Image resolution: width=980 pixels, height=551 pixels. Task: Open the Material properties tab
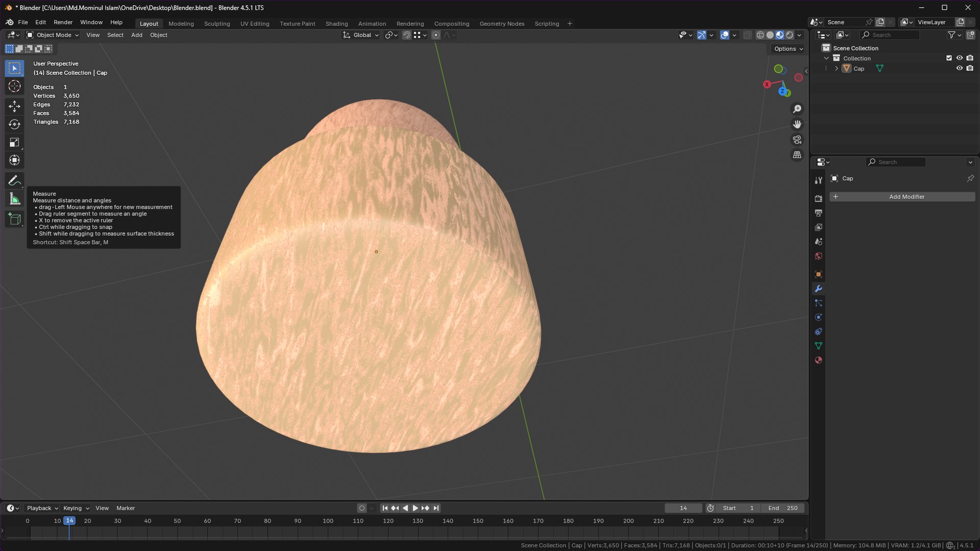818,360
